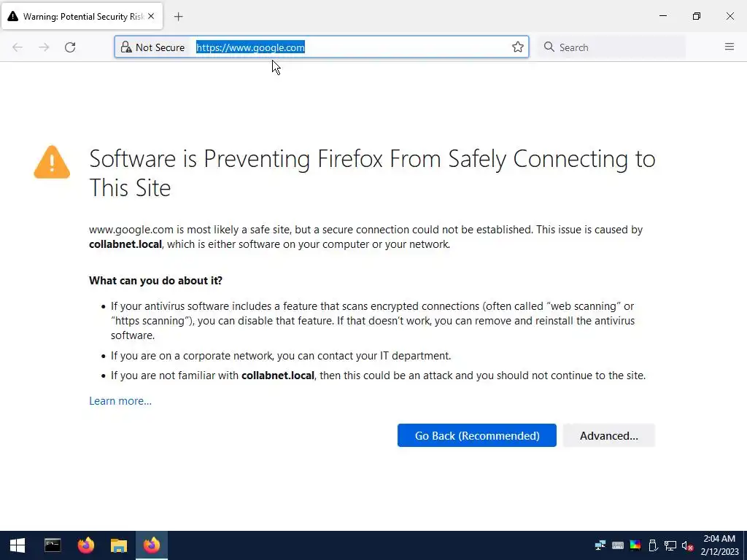Click the active Firefox taskbar icon

[x=152, y=545]
